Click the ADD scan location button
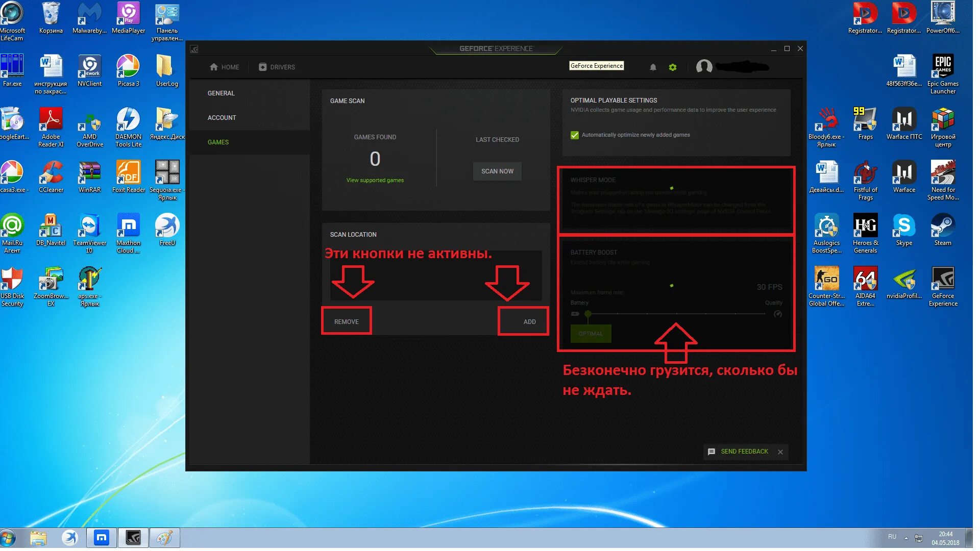The height and width of the screenshot is (551, 980). 530,321
